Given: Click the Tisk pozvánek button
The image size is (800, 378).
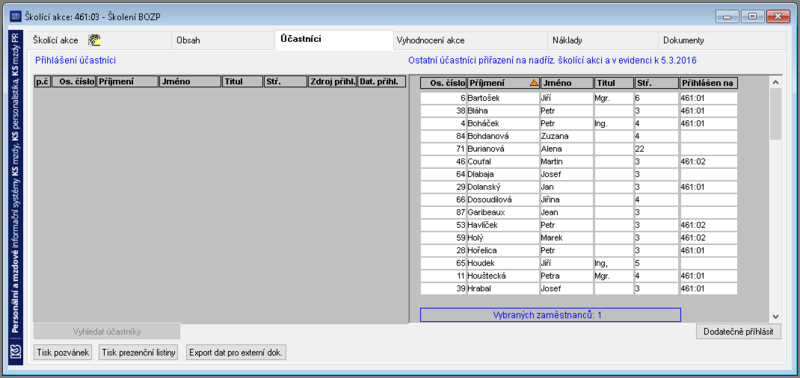Looking at the screenshot, I should click(x=63, y=352).
